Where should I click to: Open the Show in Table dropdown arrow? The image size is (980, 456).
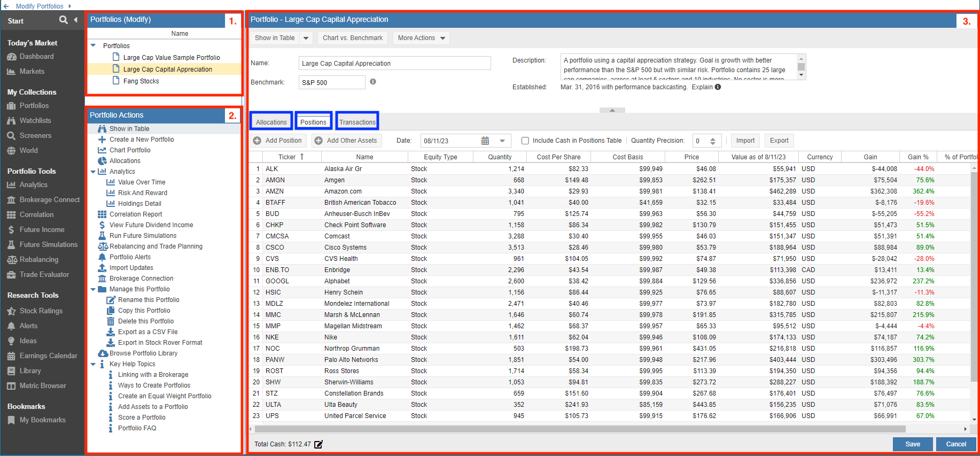coord(306,38)
